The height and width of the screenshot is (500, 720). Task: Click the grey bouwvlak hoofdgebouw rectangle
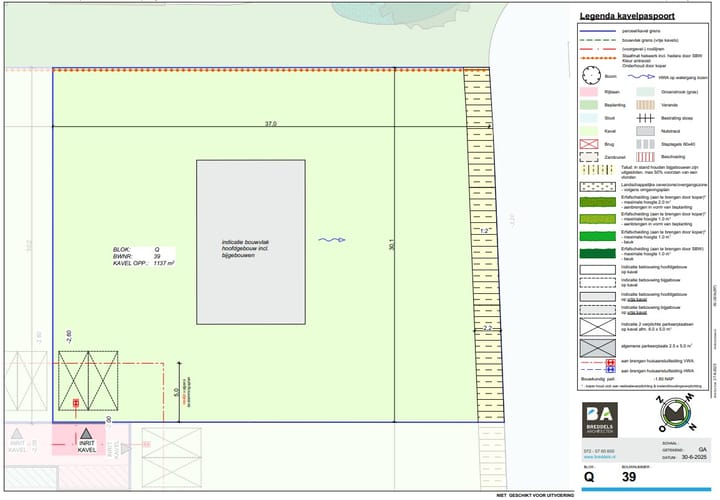point(251,242)
